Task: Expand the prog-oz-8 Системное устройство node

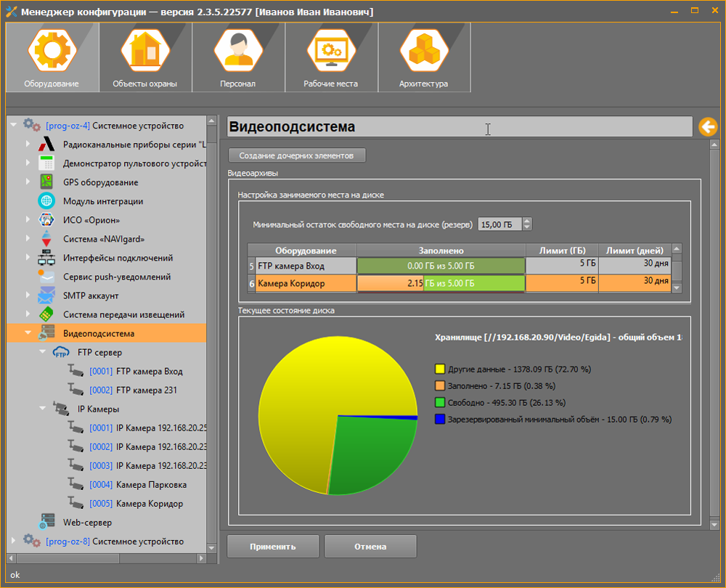Action: click(13, 541)
